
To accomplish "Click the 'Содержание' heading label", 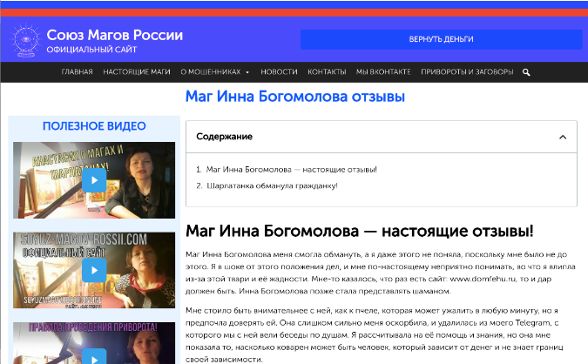I will coord(224,137).
